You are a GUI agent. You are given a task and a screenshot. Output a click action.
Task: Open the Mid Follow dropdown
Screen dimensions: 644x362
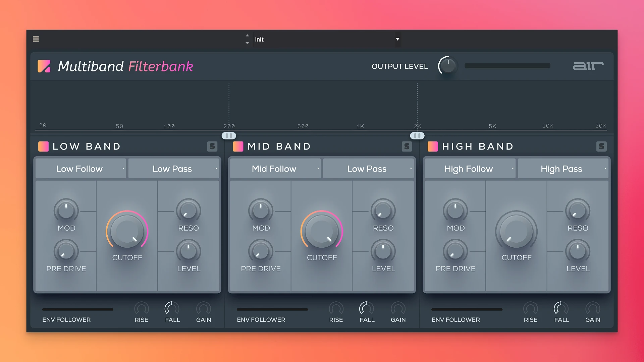tap(275, 169)
